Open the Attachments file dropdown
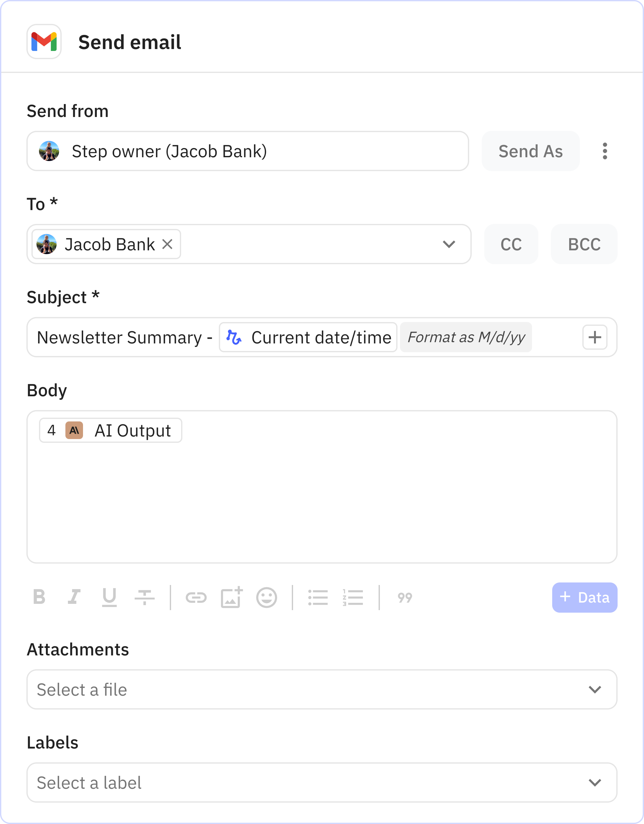 click(595, 689)
